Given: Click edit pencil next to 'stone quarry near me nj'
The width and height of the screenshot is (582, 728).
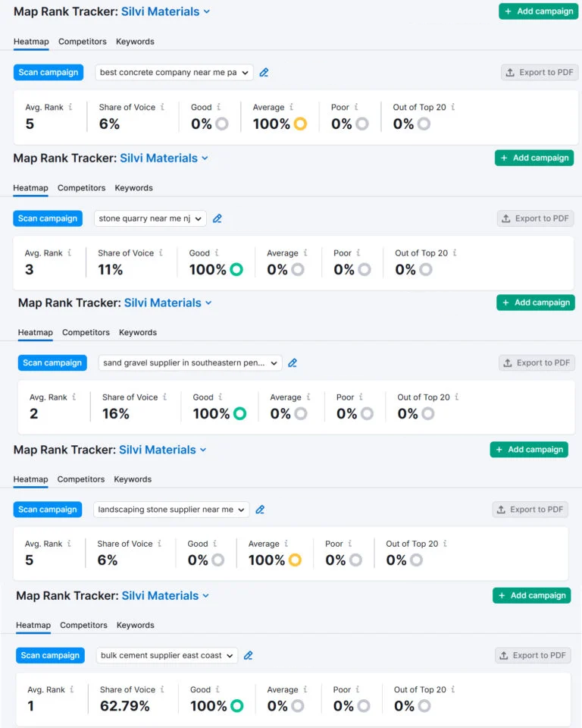Looking at the screenshot, I should click(217, 218).
